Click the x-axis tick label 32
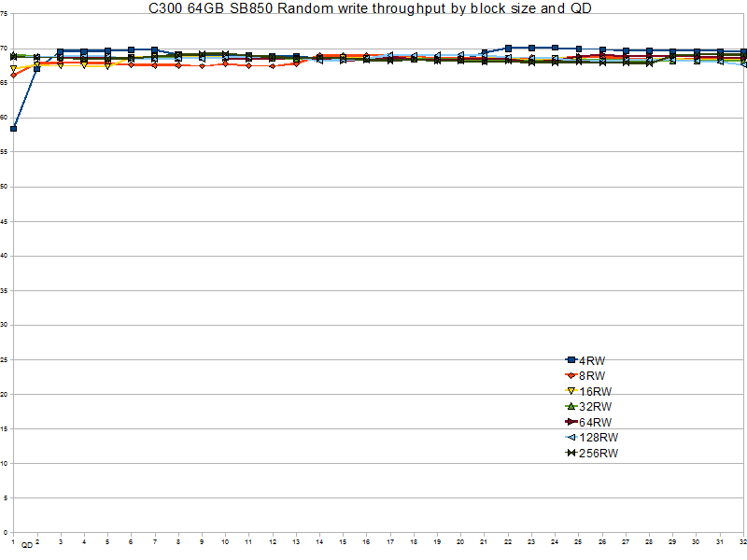747x560 pixels. click(x=742, y=542)
